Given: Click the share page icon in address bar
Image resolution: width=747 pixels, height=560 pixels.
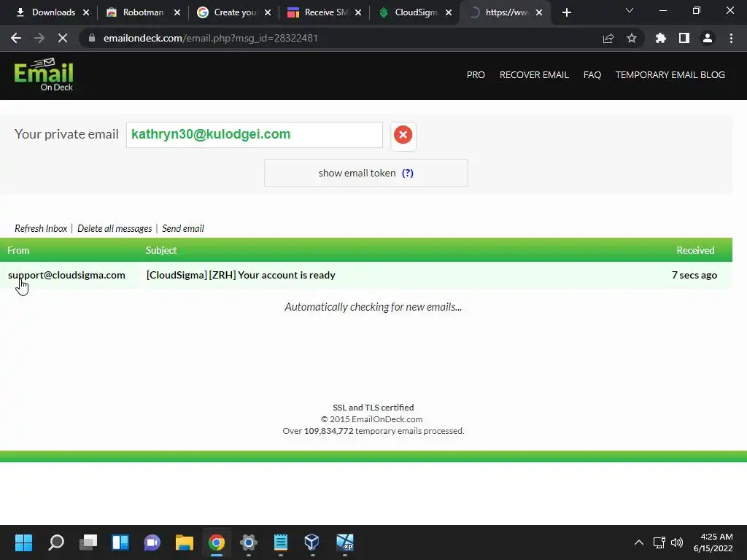Looking at the screenshot, I should (x=608, y=38).
